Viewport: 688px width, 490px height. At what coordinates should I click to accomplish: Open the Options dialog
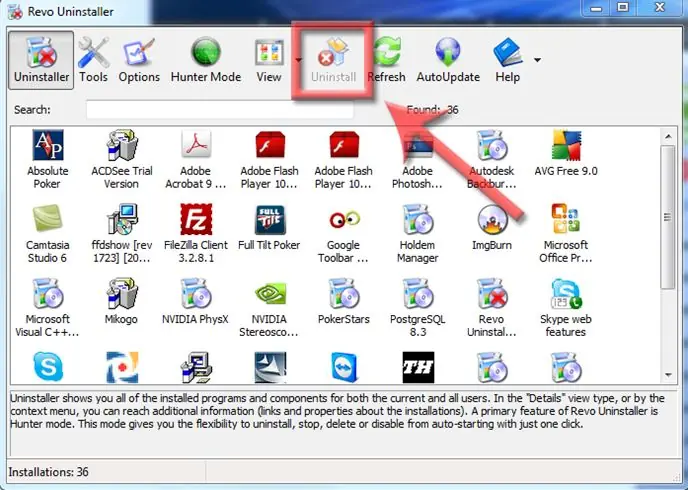point(139,60)
